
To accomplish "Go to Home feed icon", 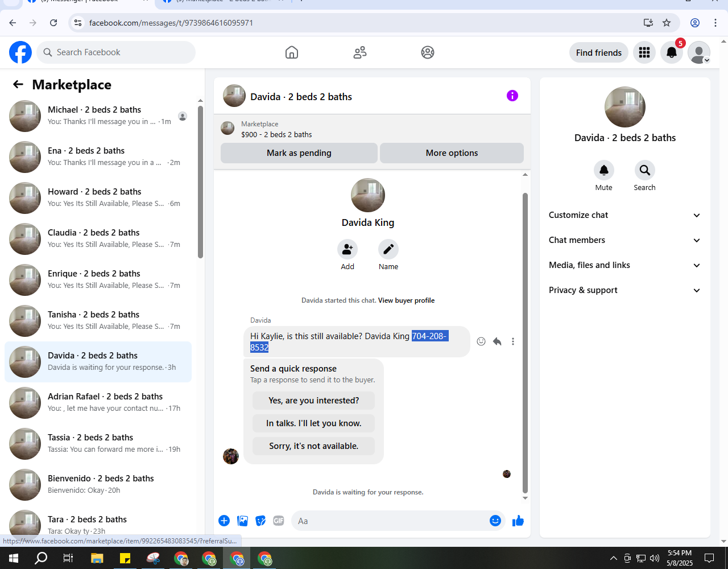I will tap(292, 52).
